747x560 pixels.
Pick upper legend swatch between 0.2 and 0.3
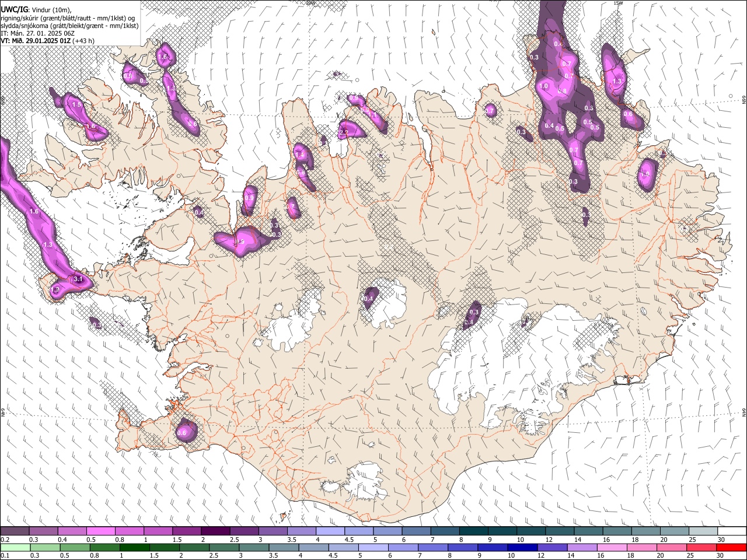click(x=15, y=531)
